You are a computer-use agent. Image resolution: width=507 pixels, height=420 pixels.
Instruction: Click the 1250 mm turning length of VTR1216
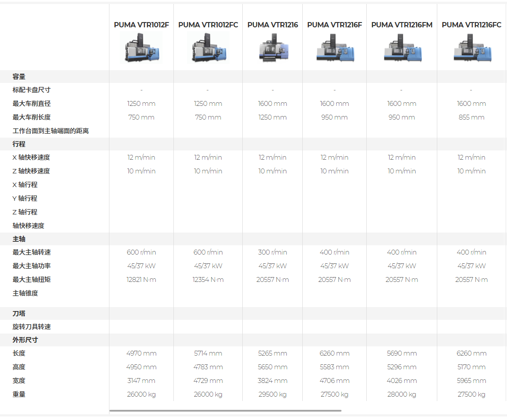point(273,117)
